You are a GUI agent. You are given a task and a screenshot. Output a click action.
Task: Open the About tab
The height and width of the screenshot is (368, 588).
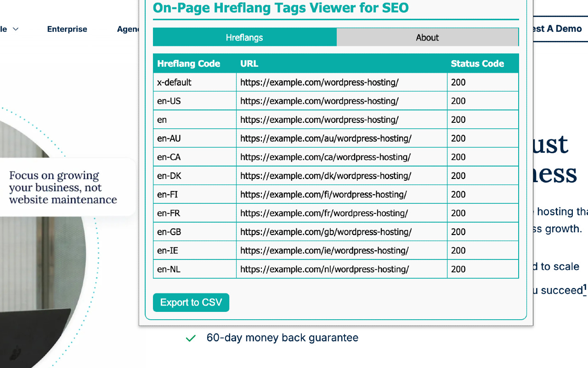coord(427,37)
